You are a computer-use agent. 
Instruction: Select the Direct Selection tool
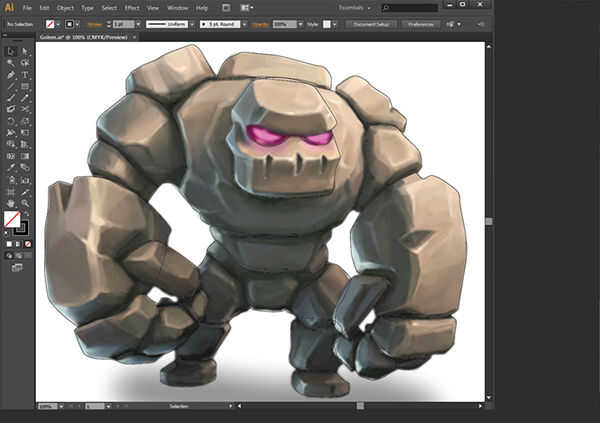coord(25,51)
